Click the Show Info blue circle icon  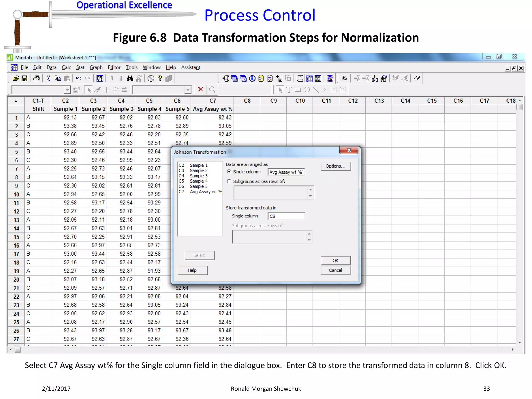252,78
